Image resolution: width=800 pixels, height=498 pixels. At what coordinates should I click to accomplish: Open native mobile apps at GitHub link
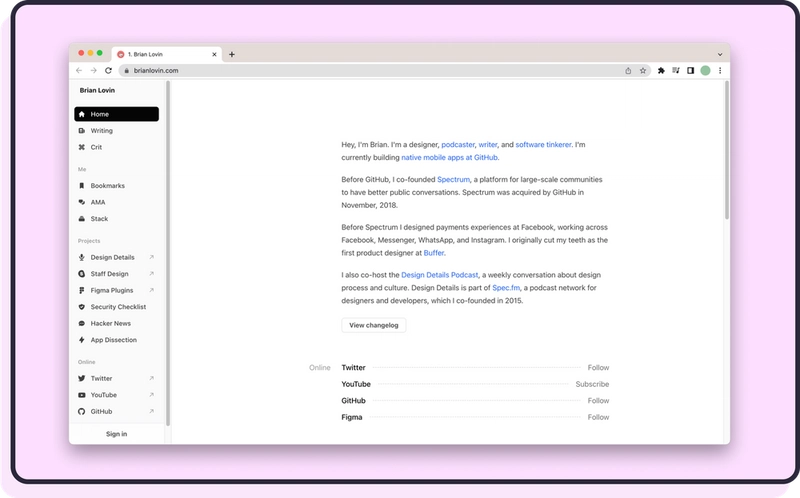449,157
